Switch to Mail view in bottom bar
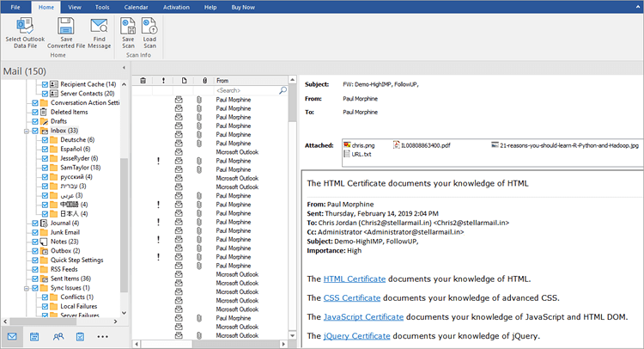 (x=12, y=336)
